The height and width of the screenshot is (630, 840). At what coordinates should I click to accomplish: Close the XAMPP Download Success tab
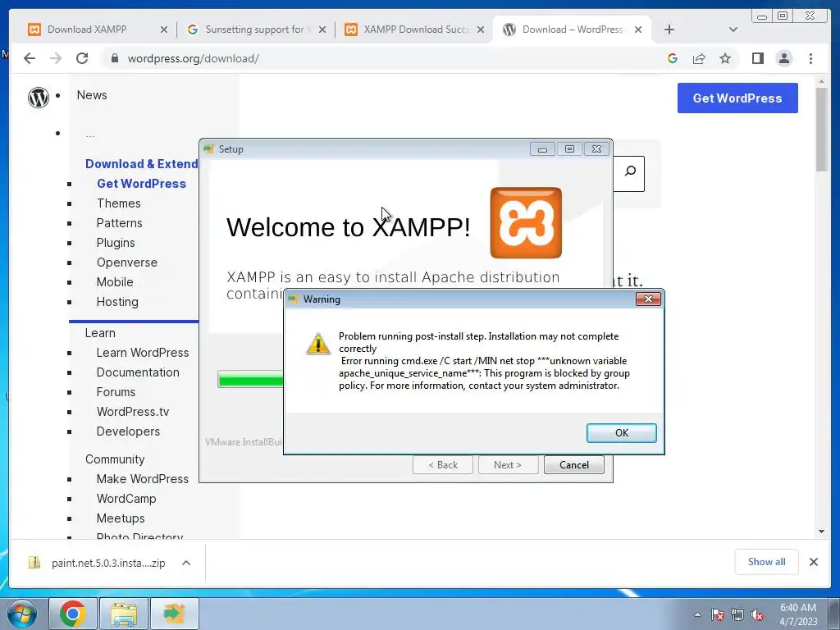481,30
